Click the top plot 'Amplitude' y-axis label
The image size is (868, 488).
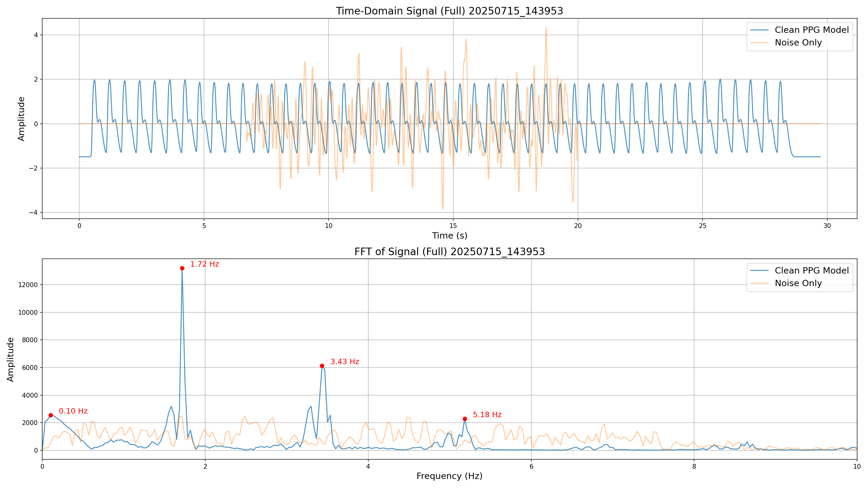point(21,119)
